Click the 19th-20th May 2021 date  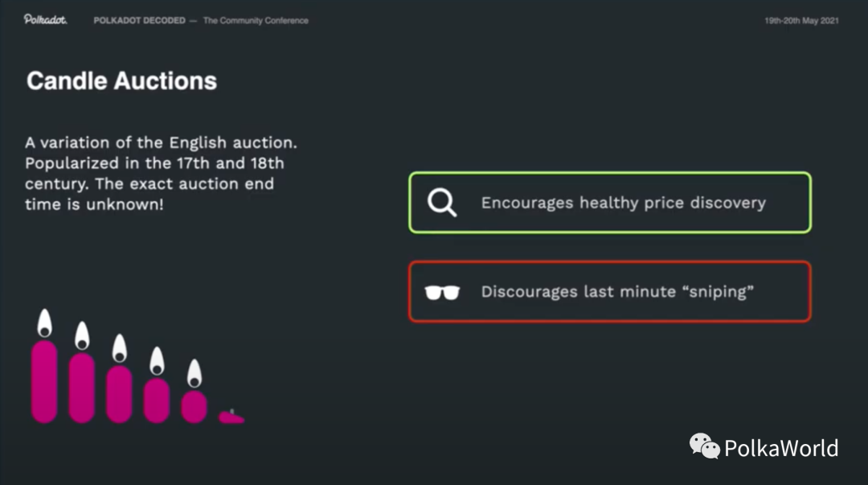tap(801, 20)
